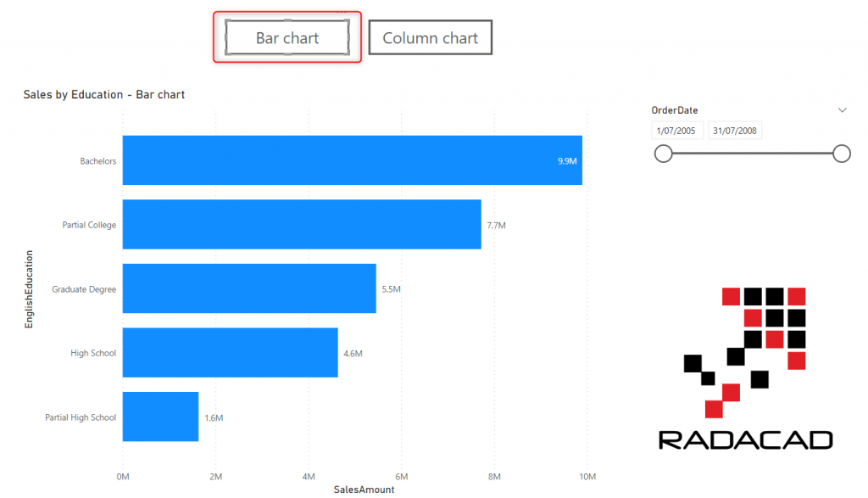The height and width of the screenshot is (498, 868).
Task: Select the Bachelors bar in the chart
Action: (352, 160)
